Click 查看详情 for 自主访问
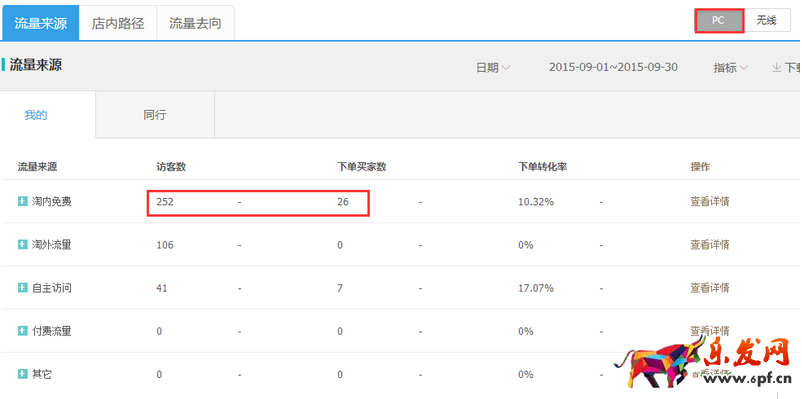This screenshot has height=399, width=802. point(709,288)
